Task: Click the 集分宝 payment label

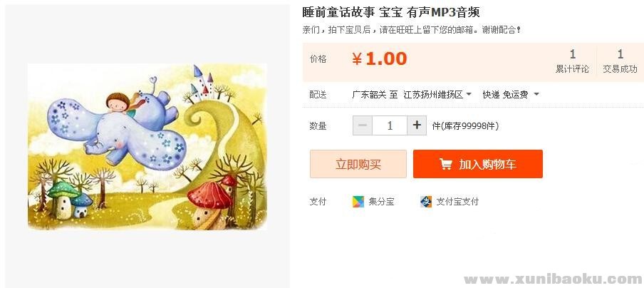Action: click(381, 202)
